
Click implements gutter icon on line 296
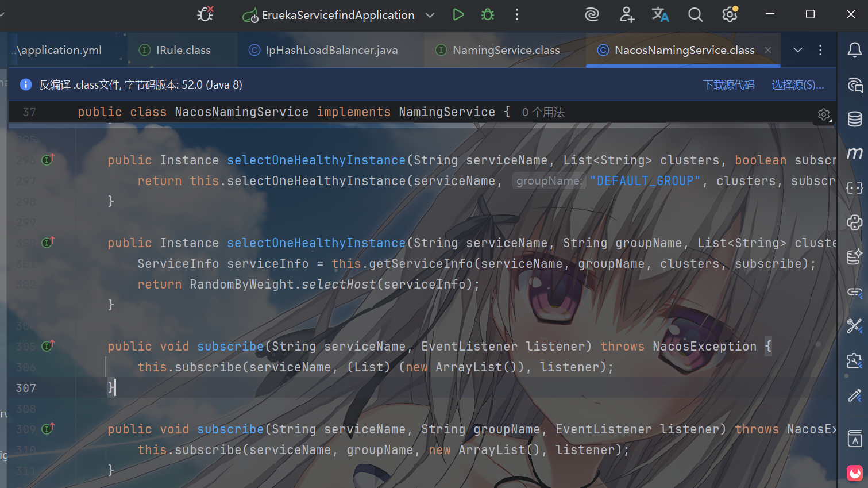click(48, 159)
